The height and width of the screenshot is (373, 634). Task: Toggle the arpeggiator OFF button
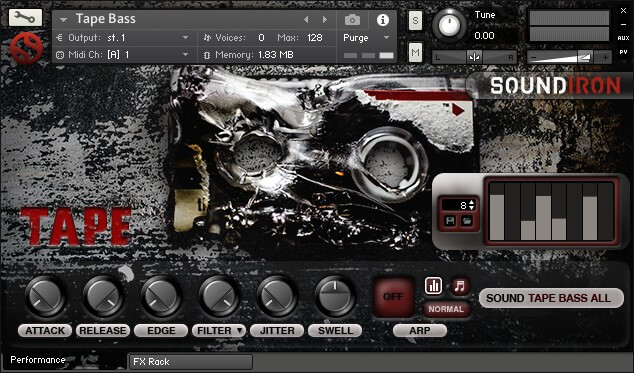393,297
